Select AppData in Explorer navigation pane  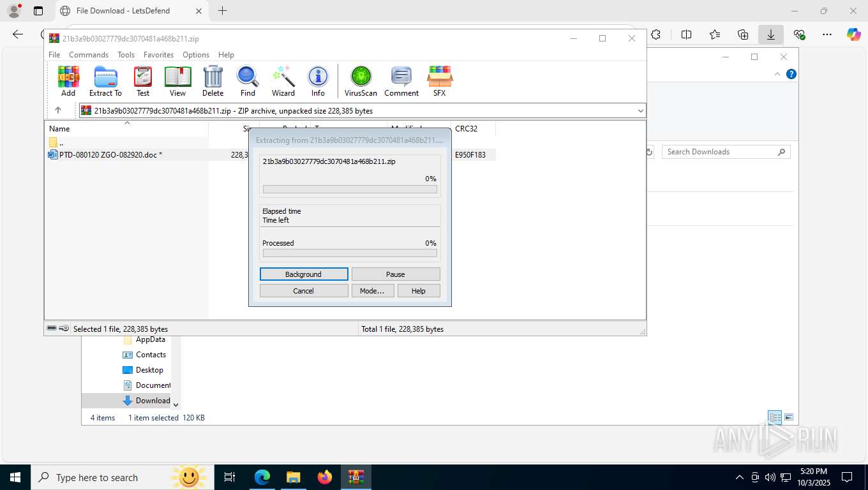point(145,339)
